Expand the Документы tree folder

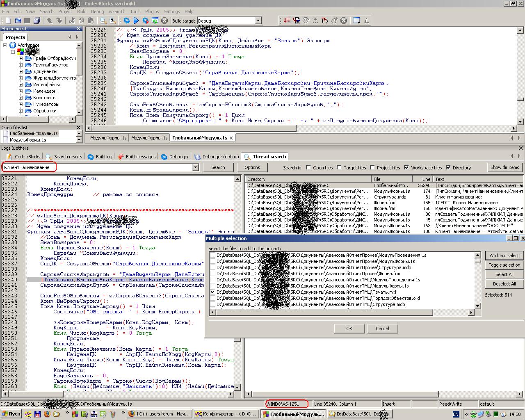[x=21, y=71]
